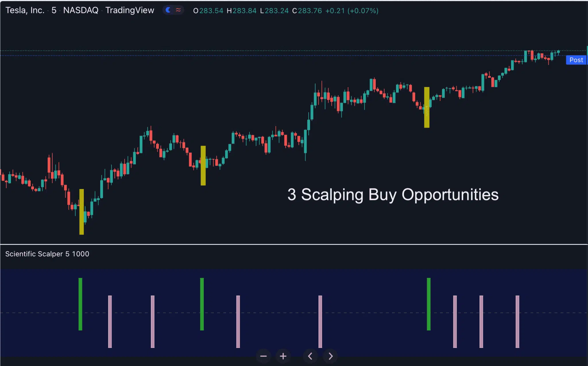Click the NASDAQ exchange label

(x=81, y=10)
